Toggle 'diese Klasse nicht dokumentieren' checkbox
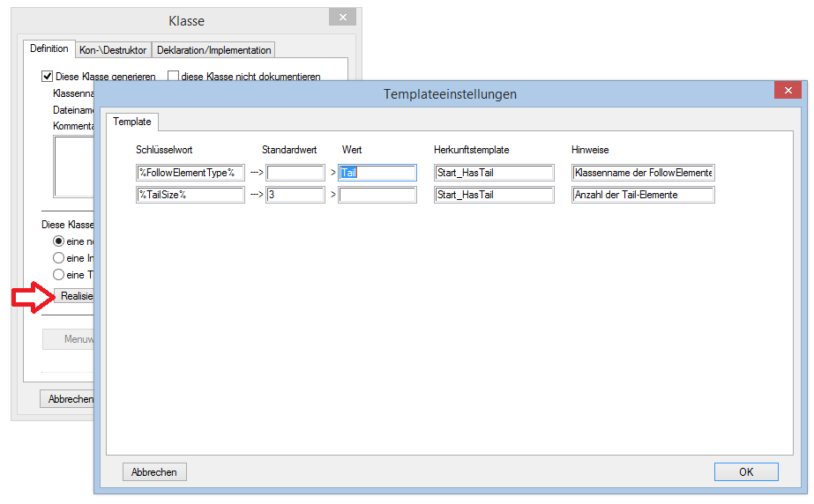The height and width of the screenshot is (504, 814). tap(174, 77)
